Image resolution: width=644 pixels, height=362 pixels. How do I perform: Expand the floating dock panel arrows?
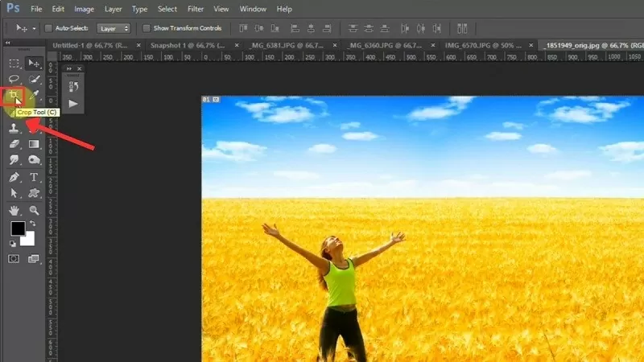click(x=69, y=68)
